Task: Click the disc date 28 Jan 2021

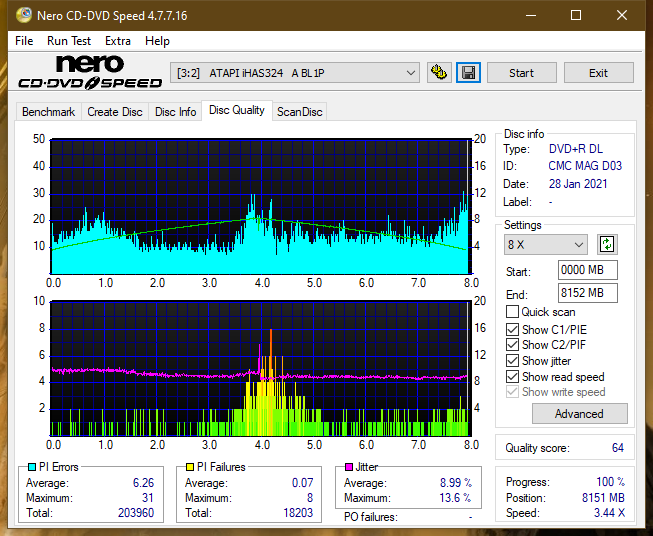Action: click(x=578, y=184)
